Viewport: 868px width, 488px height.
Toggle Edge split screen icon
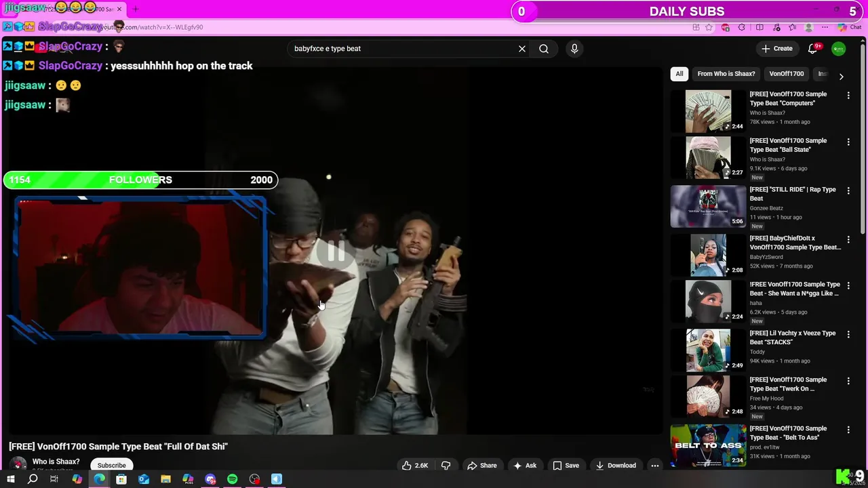point(759,27)
